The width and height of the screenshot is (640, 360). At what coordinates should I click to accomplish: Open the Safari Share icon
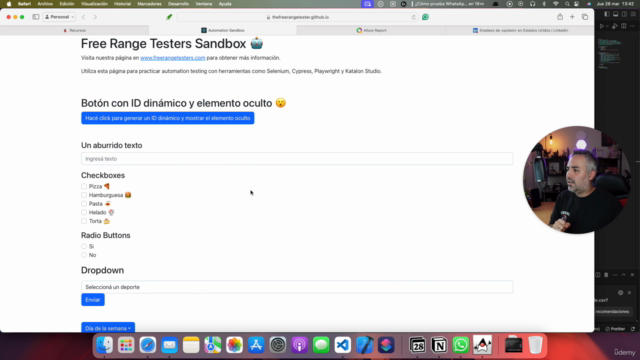560,17
